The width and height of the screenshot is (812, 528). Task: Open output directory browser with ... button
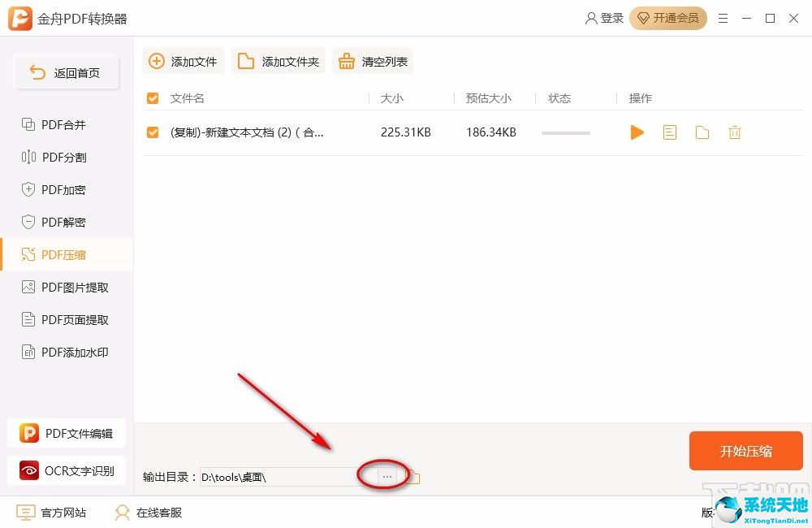coord(387,477)
